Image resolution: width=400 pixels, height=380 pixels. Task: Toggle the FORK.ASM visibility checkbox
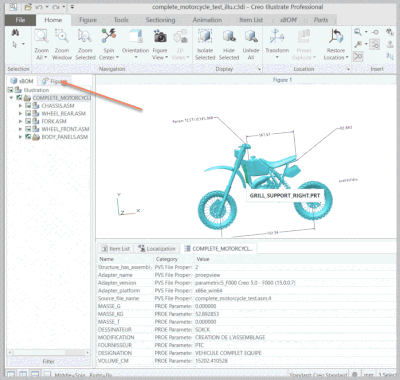(x=28, y=121)
